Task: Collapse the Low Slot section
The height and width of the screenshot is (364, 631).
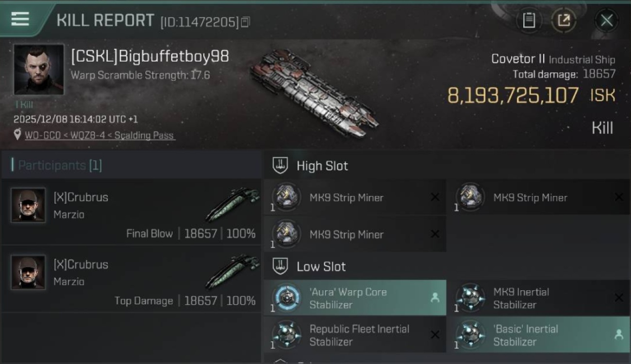Action: [x=281, y=266]
